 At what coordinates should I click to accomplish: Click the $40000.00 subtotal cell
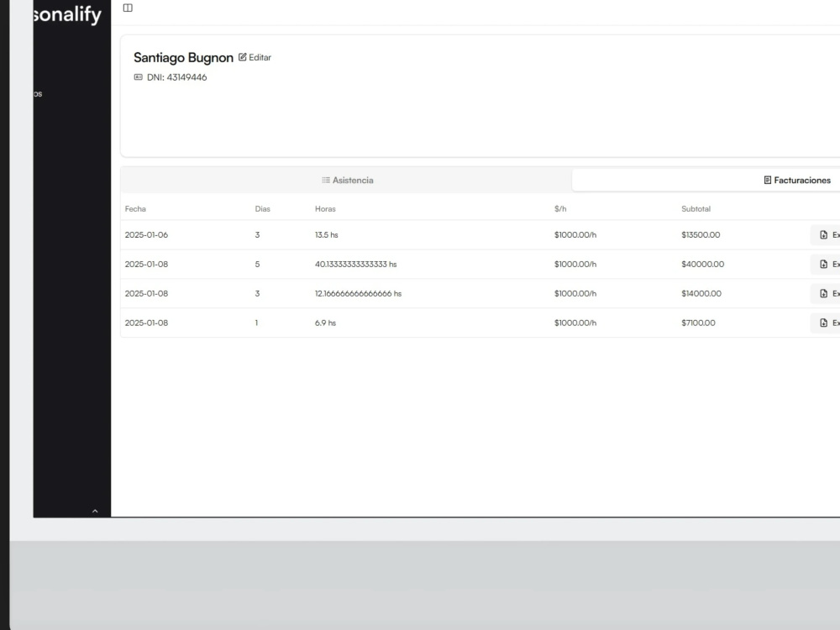[x=703, y=264]
